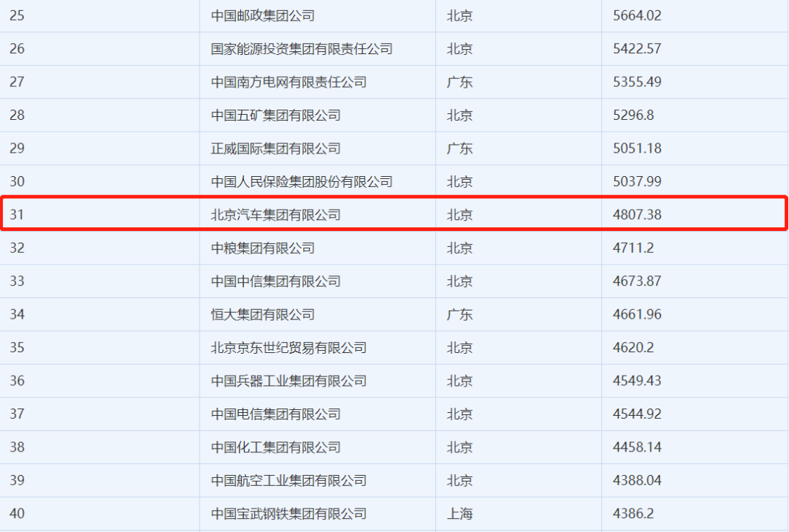Click 中国兵器工业集团有限公司 name
Image resolution: width=789 pixels, height=532 pixels.
(289, 381)
